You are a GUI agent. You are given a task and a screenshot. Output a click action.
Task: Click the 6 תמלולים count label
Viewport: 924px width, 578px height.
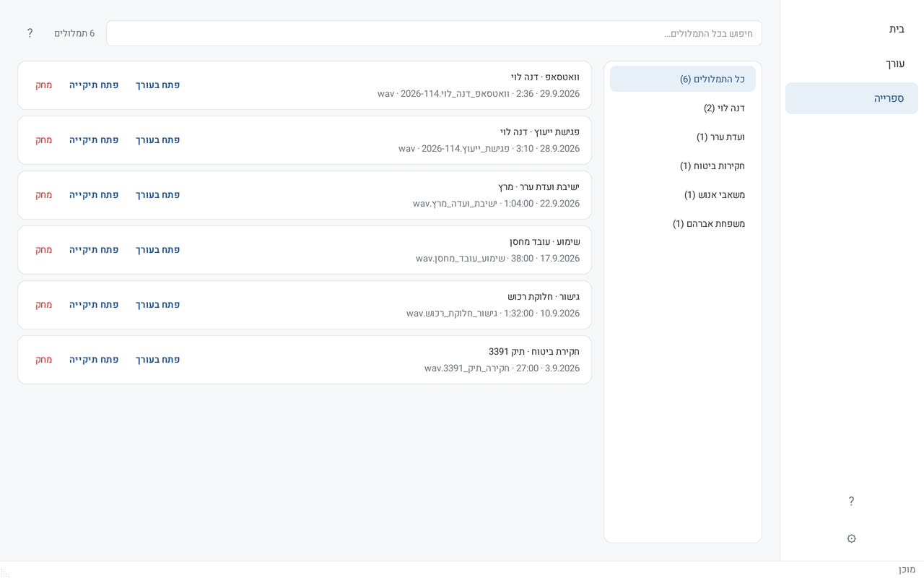(x=74, y=33)
